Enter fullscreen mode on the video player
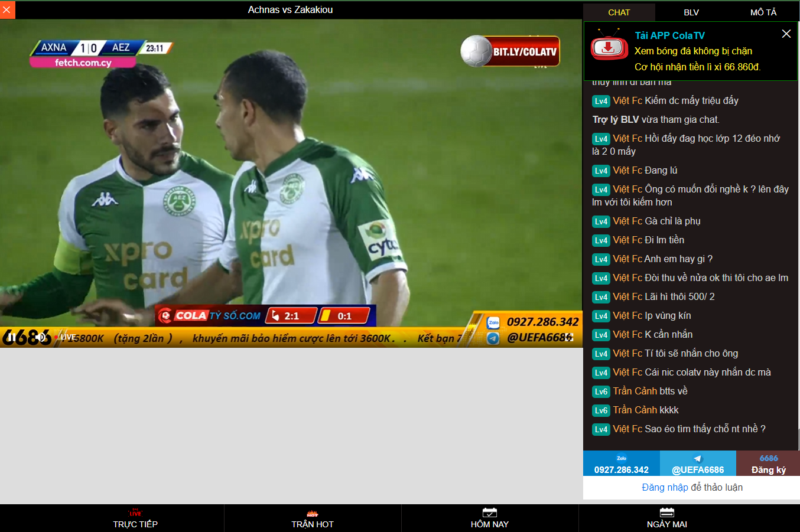The width and height of the screenshot is (800, 532). (x=569, y=337)
